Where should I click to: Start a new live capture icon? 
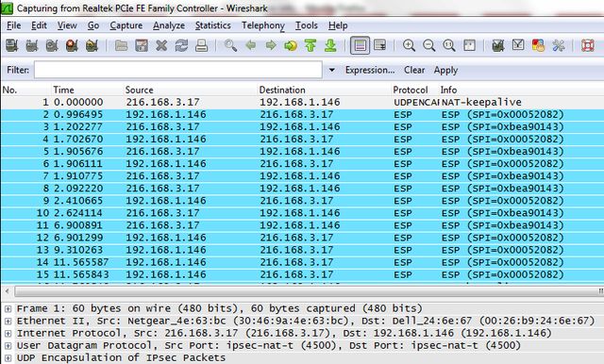click(52, 45)
